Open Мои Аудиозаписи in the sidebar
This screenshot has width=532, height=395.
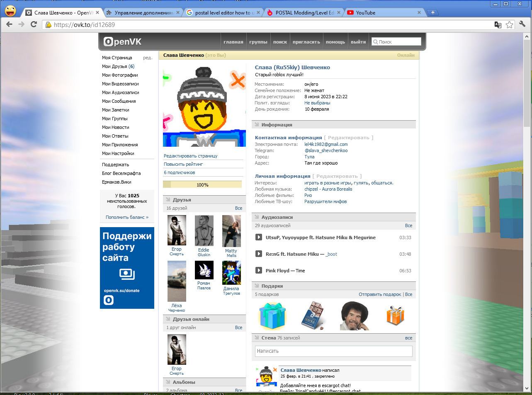pos(121,92)
